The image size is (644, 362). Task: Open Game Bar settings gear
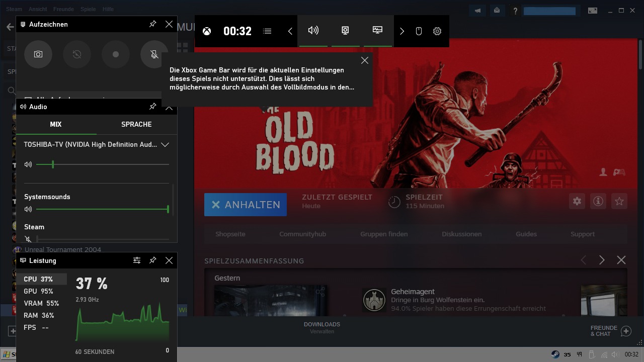point(437,31)
